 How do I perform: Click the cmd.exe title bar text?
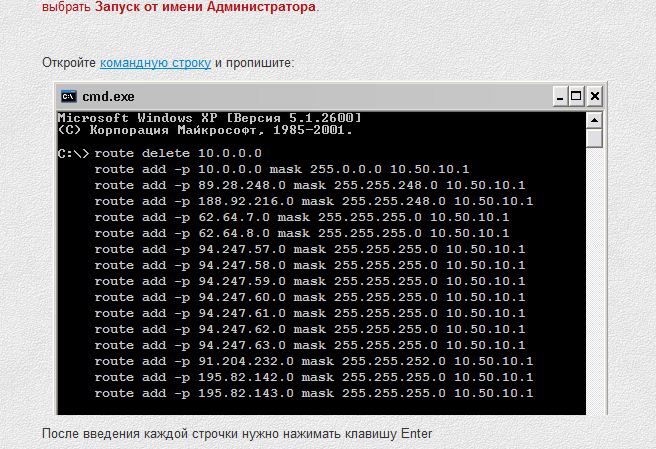[108, 97]
